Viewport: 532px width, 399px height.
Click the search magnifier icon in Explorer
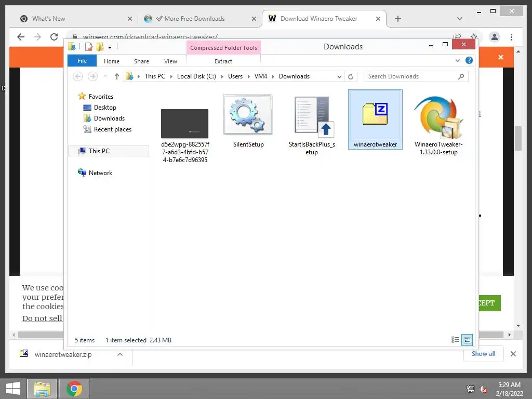tap(461, 76)
